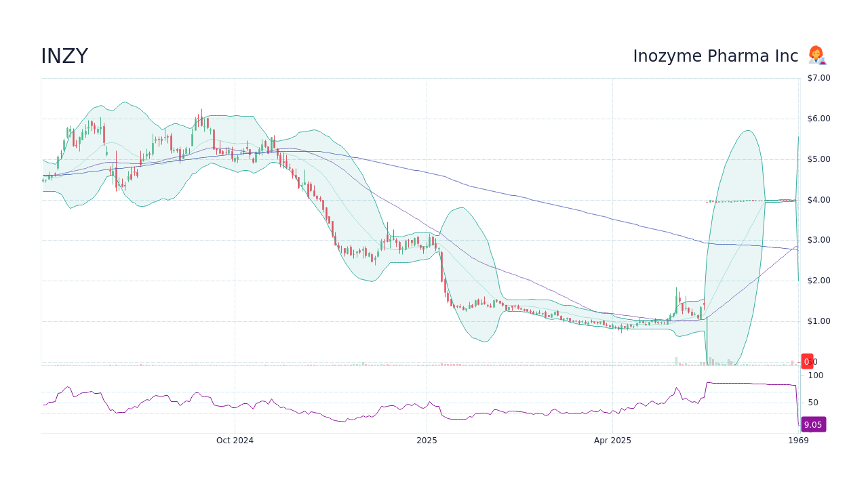Select the INZY ticker symbol
Screen dimensions: 868x488
click(64, 56)
